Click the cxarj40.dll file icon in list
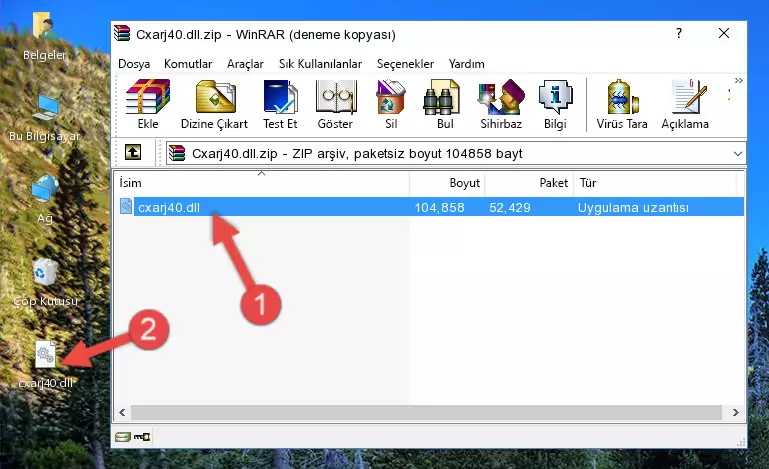 126,207
